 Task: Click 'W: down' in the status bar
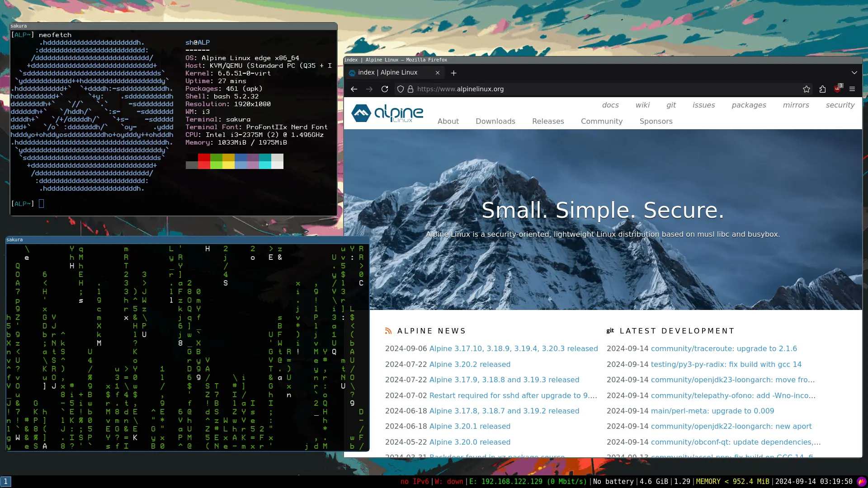pos(449,482)
